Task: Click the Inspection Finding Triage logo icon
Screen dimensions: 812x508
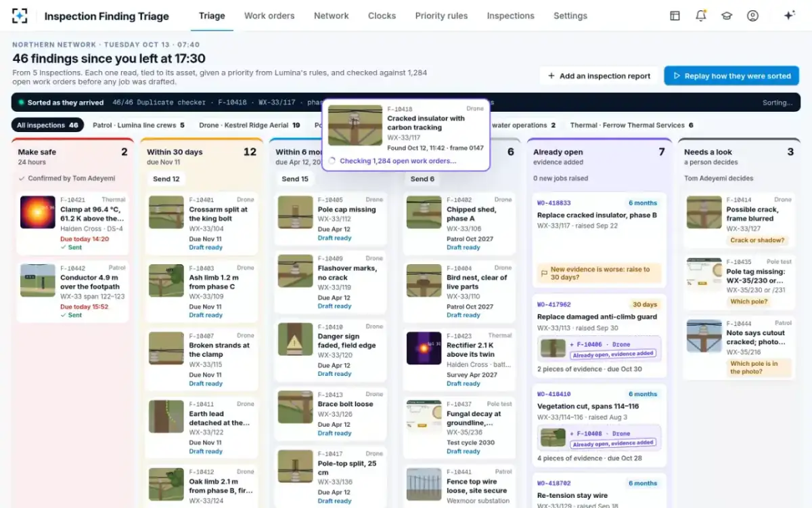Action: pyautogui.click(x=20, y=16)
